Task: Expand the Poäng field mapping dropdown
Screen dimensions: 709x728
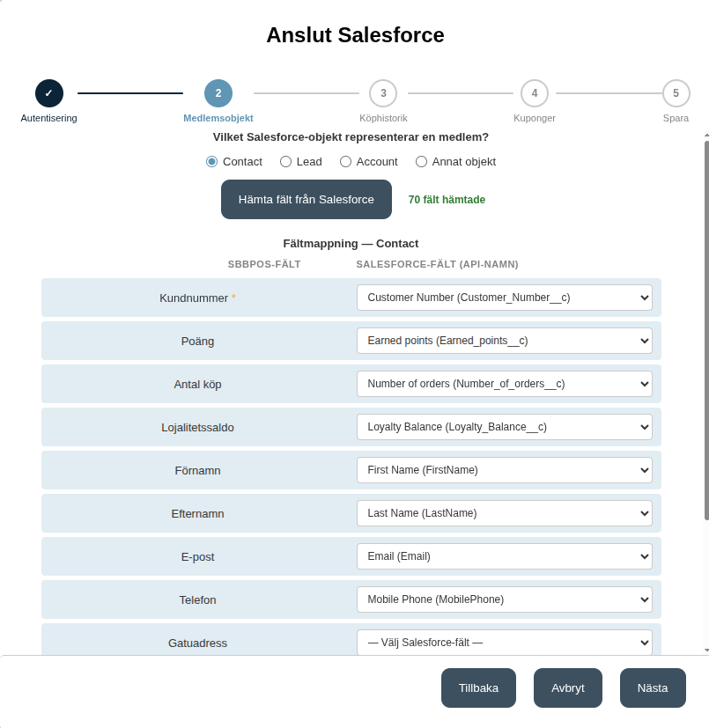Action: point(504,341)
